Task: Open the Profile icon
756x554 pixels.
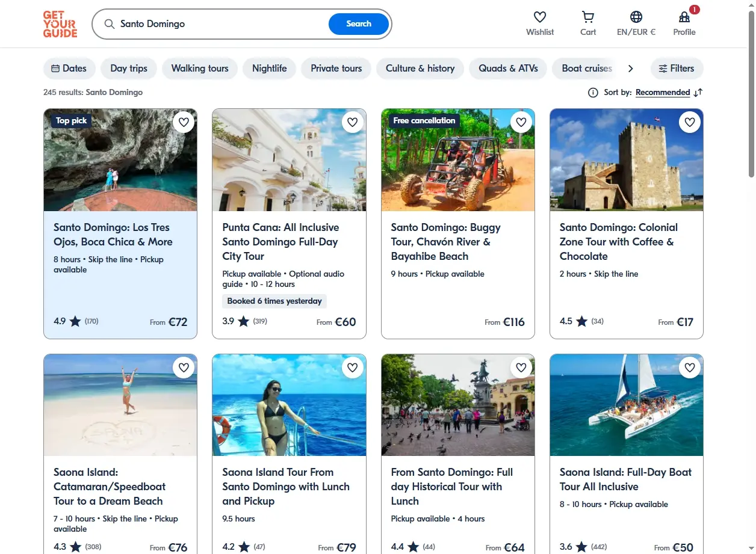Action: [x=684, y=17]
